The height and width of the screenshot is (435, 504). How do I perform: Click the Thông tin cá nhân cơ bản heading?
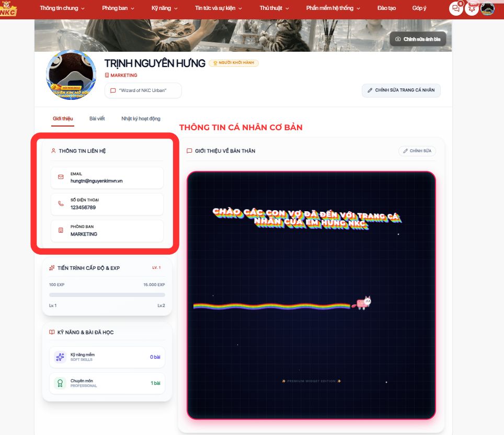pos(240,128)
